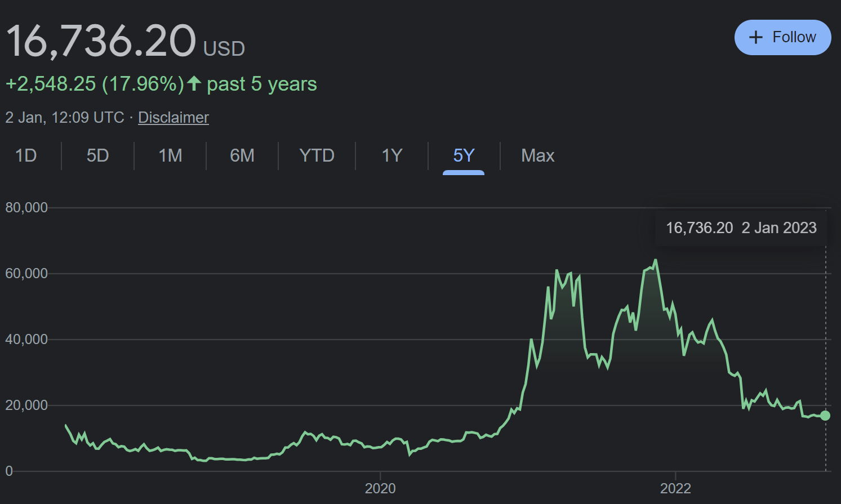The image size is (841, 504).
Task: Click the 80,000 y-axis label
Action: click(26, 207)
